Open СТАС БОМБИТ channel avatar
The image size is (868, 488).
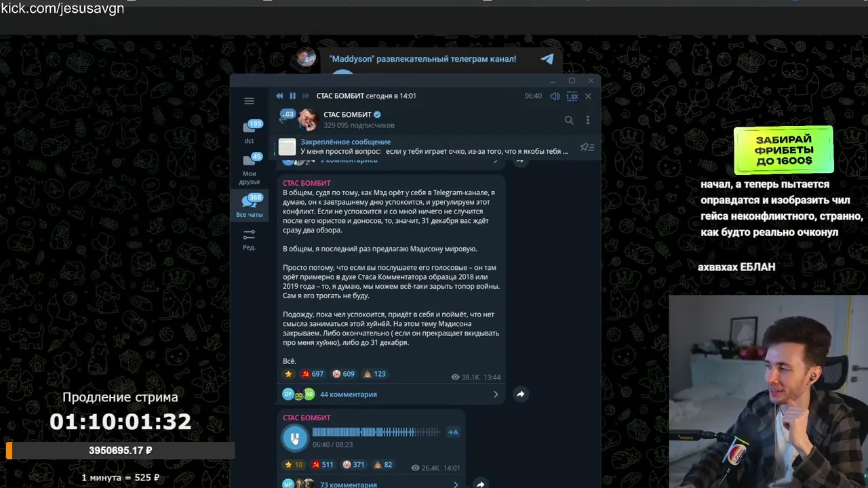pos(308,119)
